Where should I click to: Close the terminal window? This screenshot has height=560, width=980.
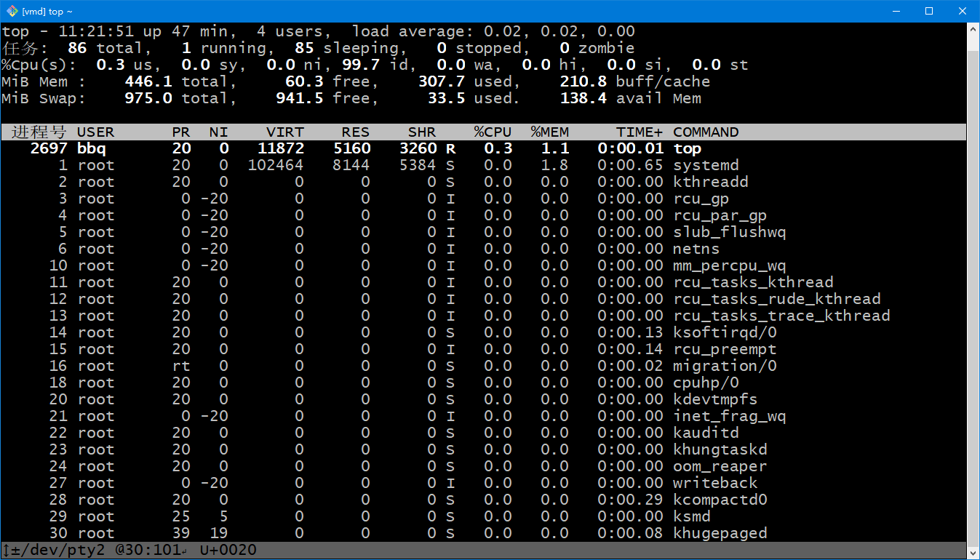pos(963,11)
